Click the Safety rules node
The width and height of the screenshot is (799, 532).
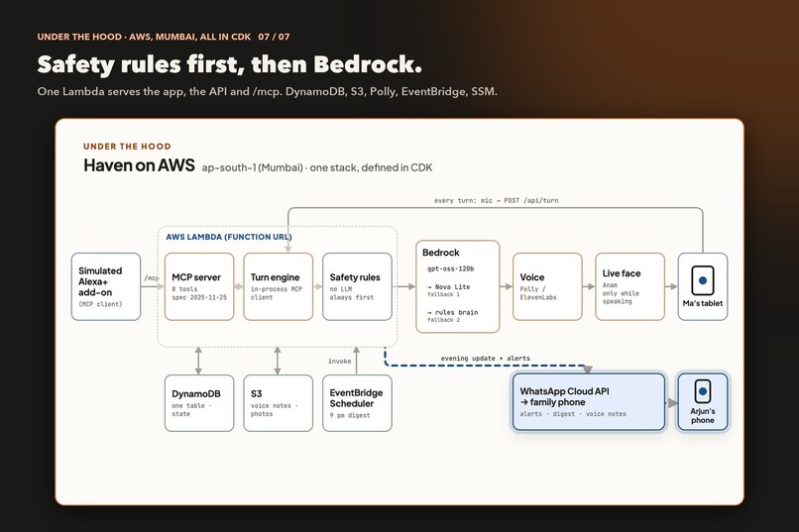(x=357, y=286)
